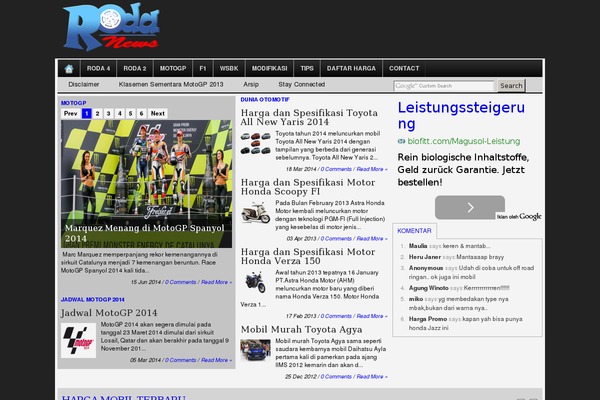This screenshot has height=400, width=600.
Task: Go to slide 2 in pager
Action: (x=98, y=113)
